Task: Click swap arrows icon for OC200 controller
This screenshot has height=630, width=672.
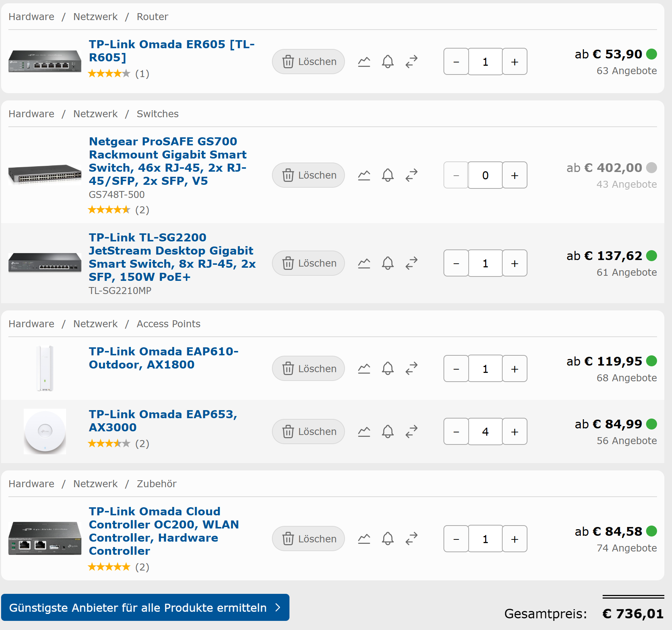Action: (411, 539)
